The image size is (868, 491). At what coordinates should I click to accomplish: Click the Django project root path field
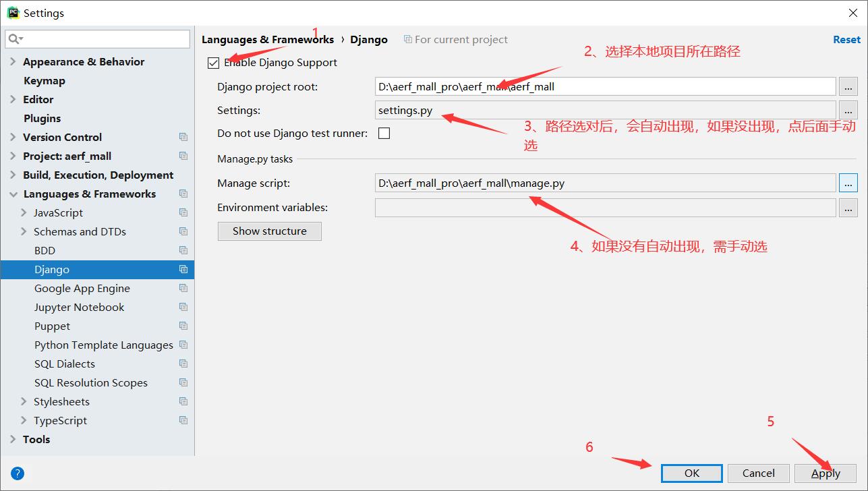tap(606, 86)
